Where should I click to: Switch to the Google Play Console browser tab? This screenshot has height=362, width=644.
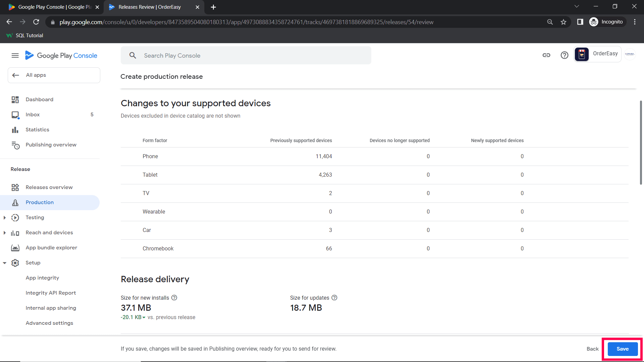[54, 7]
